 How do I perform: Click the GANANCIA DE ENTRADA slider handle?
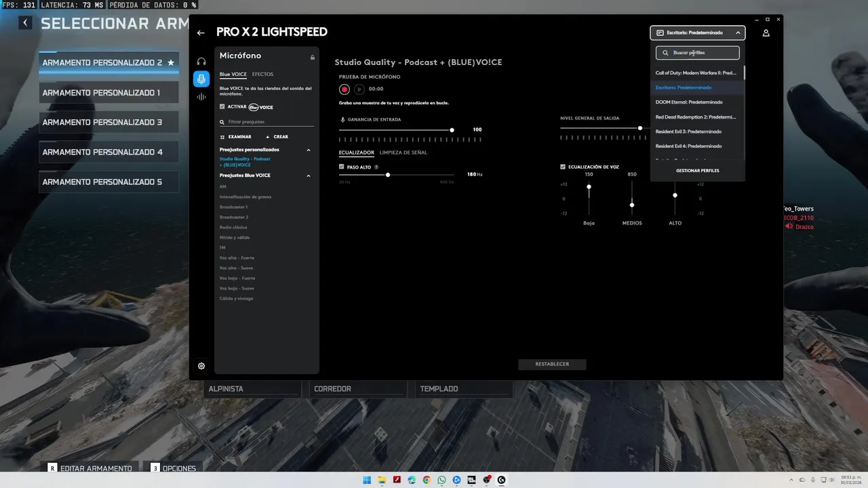pos(452,129)
